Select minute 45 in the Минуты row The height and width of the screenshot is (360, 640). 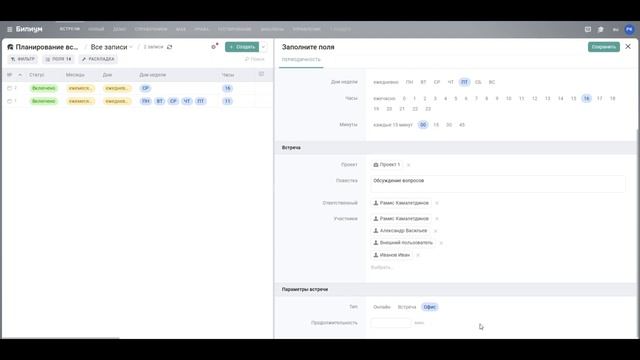click(462, 125)
